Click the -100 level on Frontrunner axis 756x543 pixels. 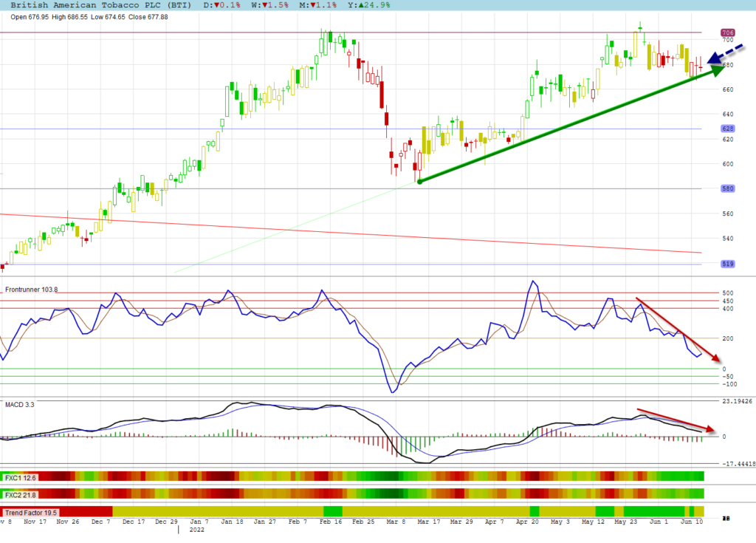coord(729,384)
